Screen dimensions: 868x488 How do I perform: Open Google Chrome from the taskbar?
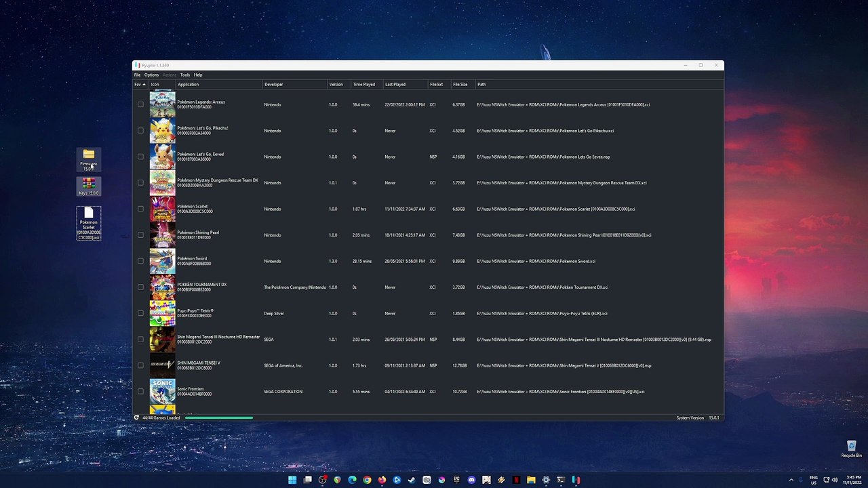pyautogui.click(x=367, y=480)
